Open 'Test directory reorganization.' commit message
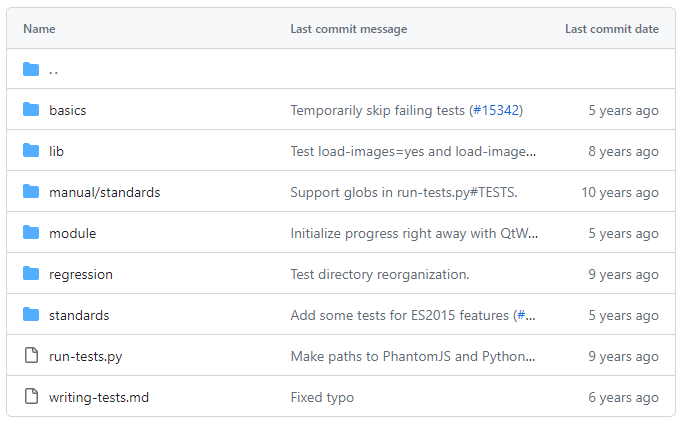681x423 pixels. pos(379,274)
